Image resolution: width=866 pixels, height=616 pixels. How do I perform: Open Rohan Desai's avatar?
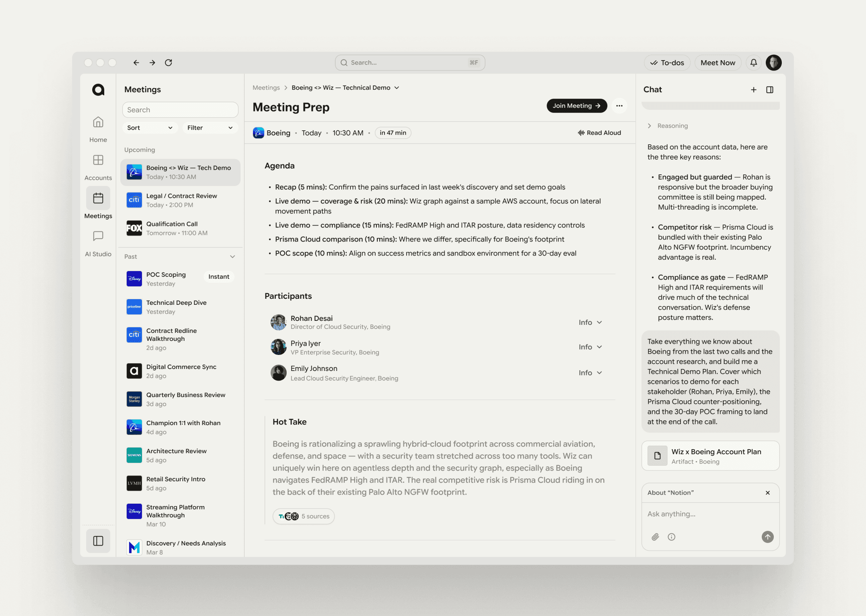[x=279, y=322]
